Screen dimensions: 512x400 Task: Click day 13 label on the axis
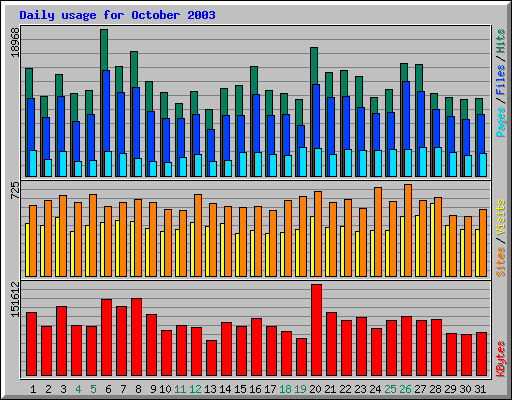click(210, 389)
